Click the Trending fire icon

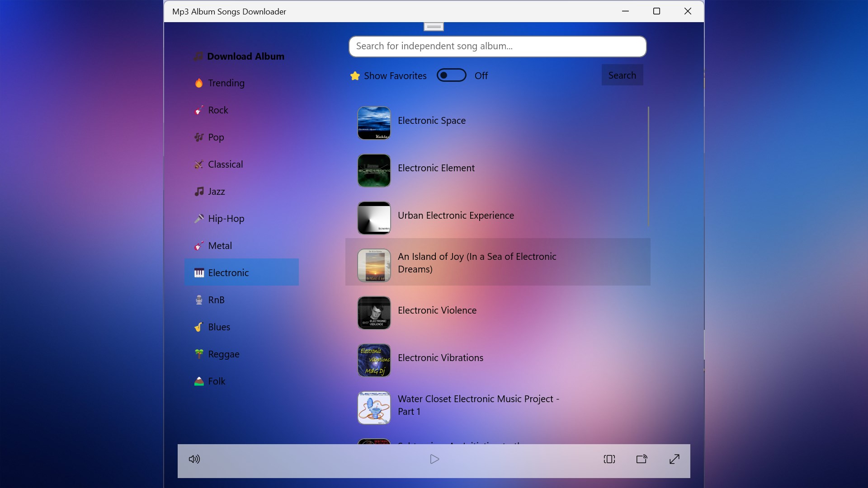pos(199,83)
